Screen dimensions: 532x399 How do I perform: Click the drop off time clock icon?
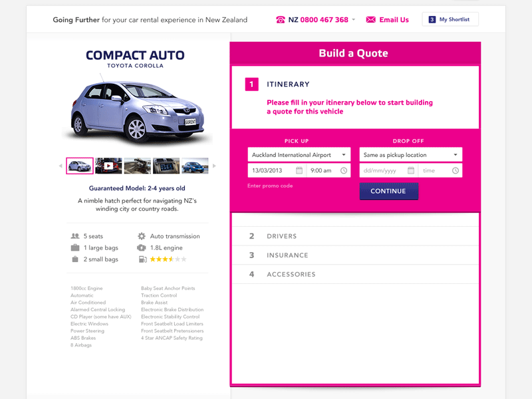coord(456,170)
